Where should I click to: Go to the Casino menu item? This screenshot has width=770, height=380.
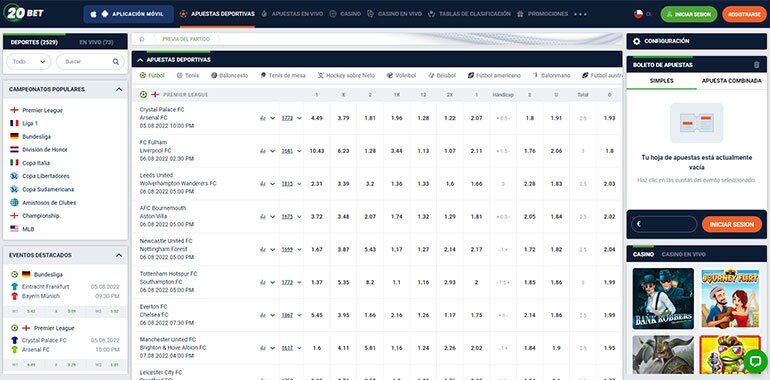345,14
